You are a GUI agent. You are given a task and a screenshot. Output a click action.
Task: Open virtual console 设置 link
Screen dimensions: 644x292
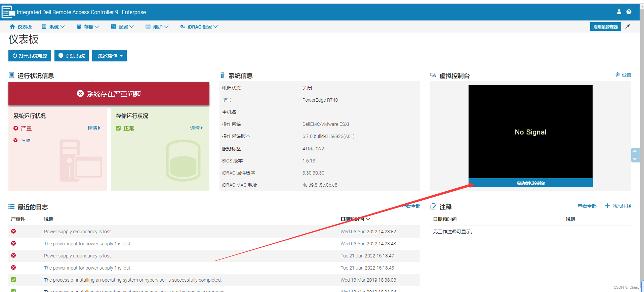(x=623, y=75)
